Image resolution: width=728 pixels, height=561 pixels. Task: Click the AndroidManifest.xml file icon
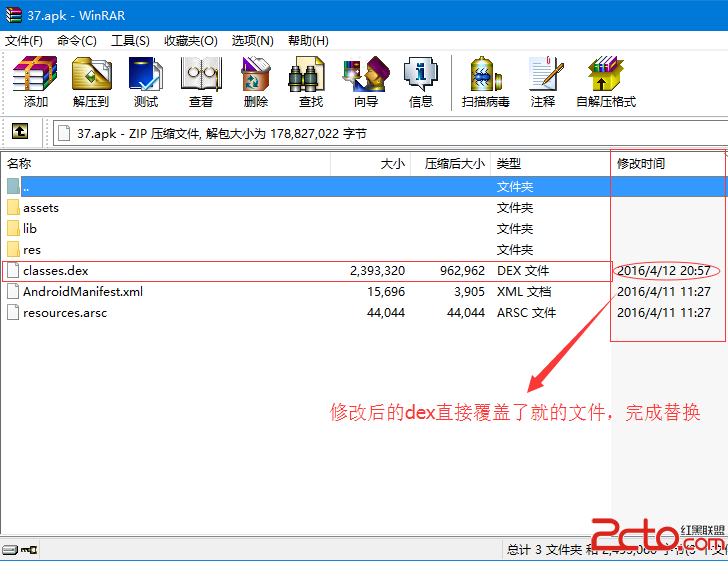click(x=13, y=291)
